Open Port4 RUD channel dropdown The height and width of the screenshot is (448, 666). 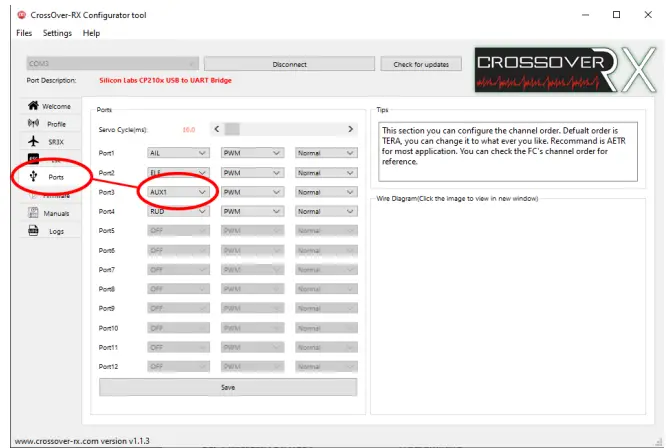pyautogui.click(x=178, y=211)
